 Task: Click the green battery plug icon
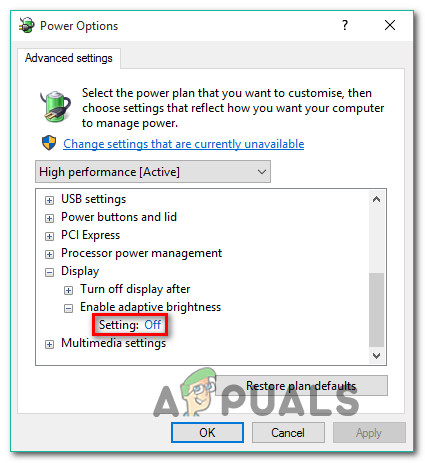55,106
